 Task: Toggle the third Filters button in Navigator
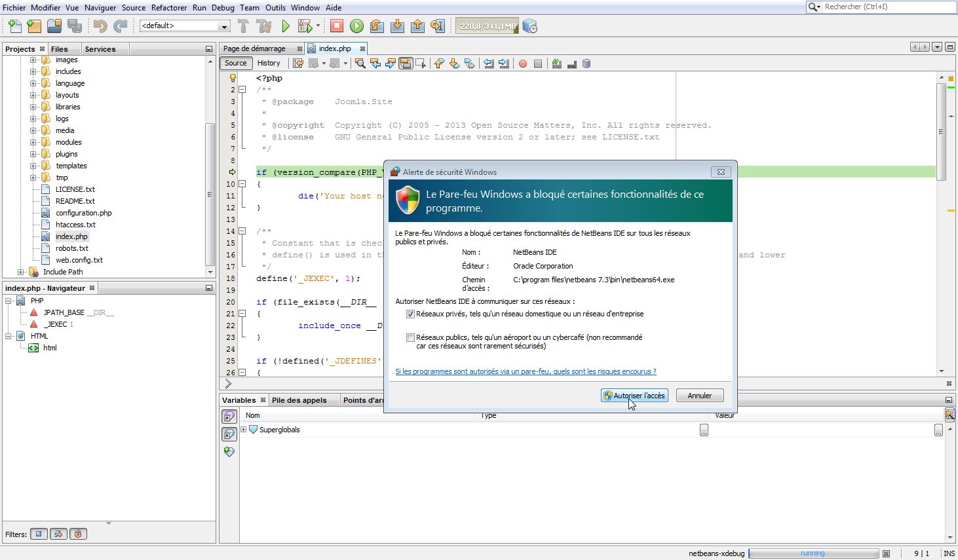tap(78, 534)
